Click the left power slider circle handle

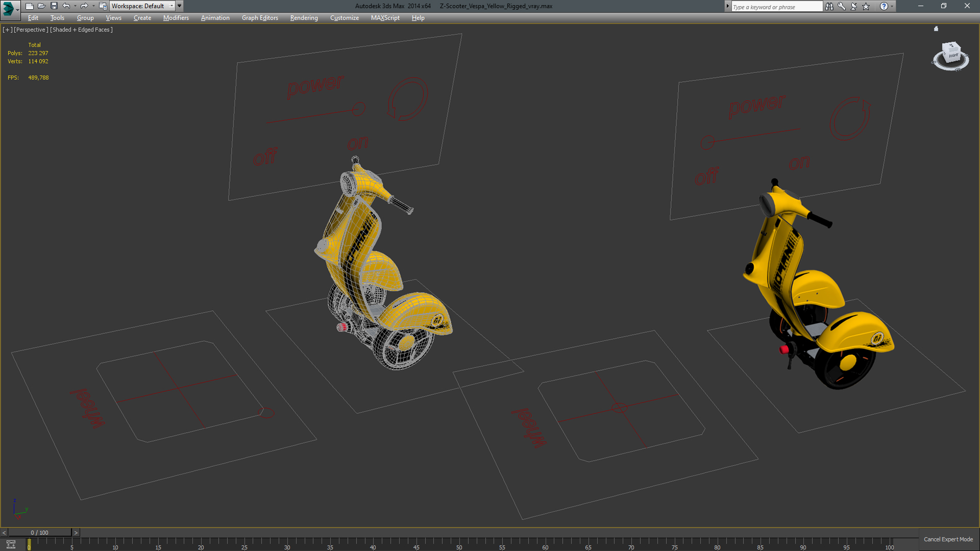[359, 109]
